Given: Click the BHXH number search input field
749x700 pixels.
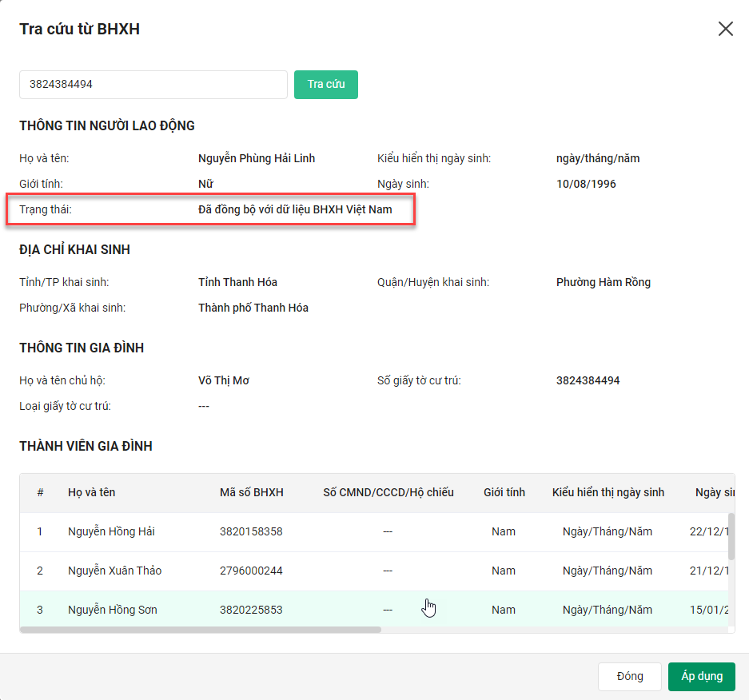Looking at the screenshot, I should (x=153, y=85).
